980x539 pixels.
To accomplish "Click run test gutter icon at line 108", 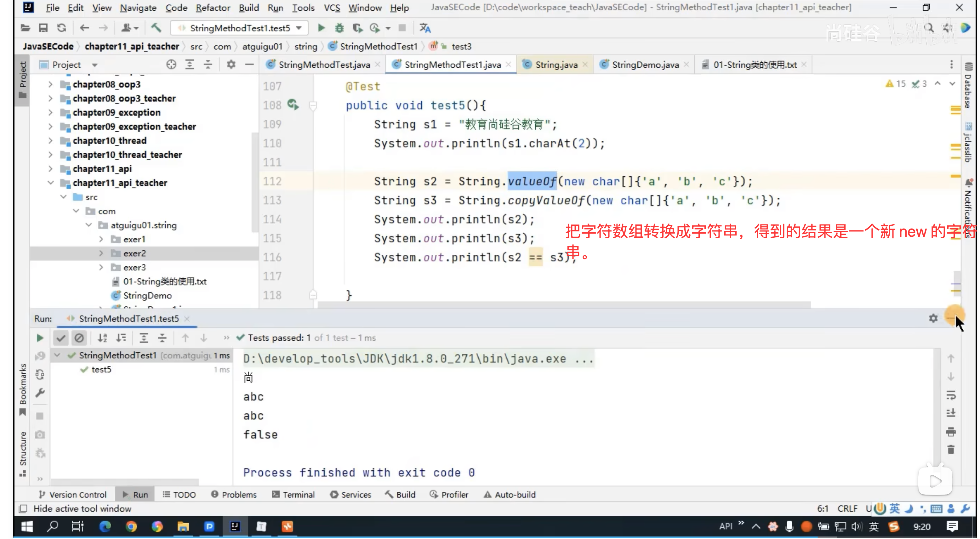I will click(x=293, y=105).
